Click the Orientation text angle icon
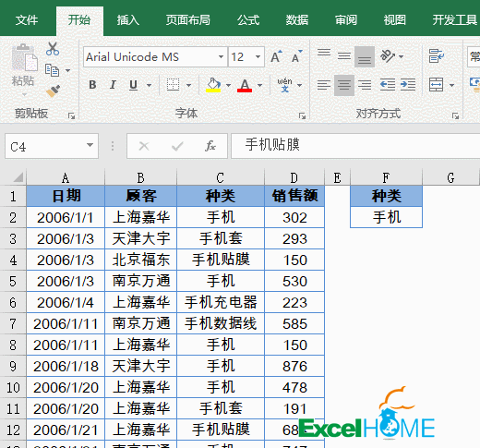Viewport: 480px width, 448px height. [x=388, y=56]
